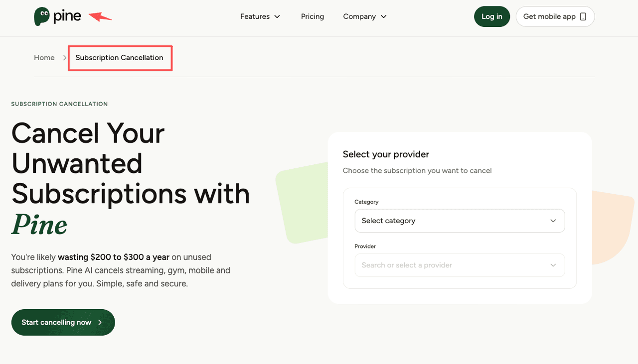Click the Provider dropdown chevron icon
Image resolution: width=638 pixels, height=364 pixels.
point(553,265)
